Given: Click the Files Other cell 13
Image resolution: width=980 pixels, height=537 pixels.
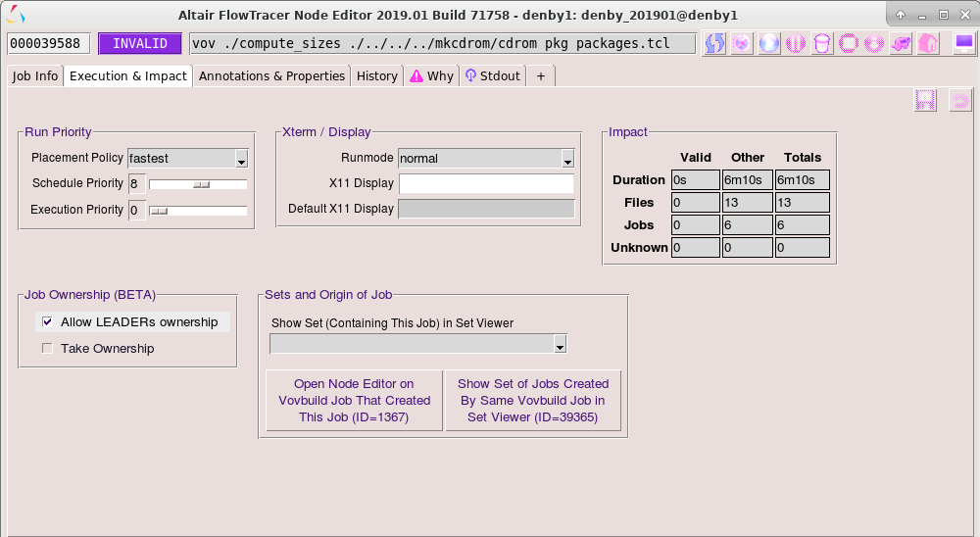Looking at the screenshot, I should 747,203.
